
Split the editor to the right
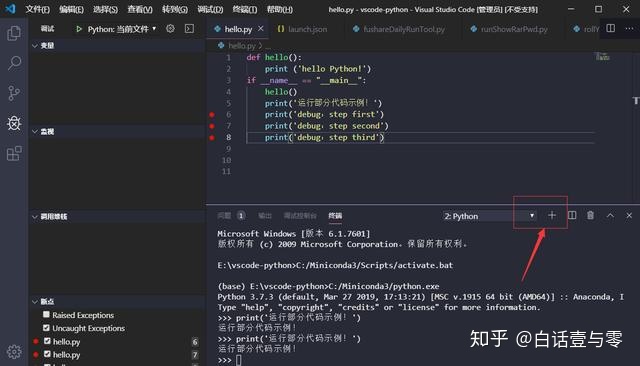[611, 28]
